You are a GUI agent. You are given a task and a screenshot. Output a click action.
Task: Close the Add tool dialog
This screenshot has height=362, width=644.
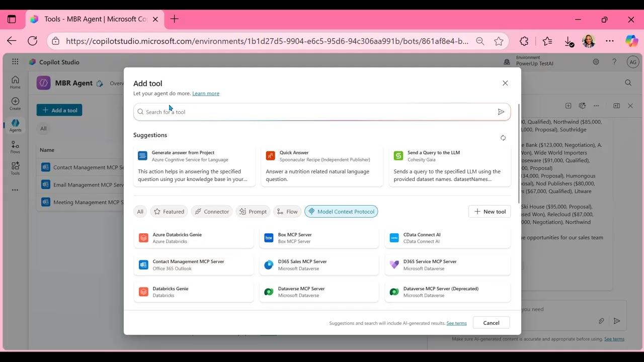click(x=505, y=83)
